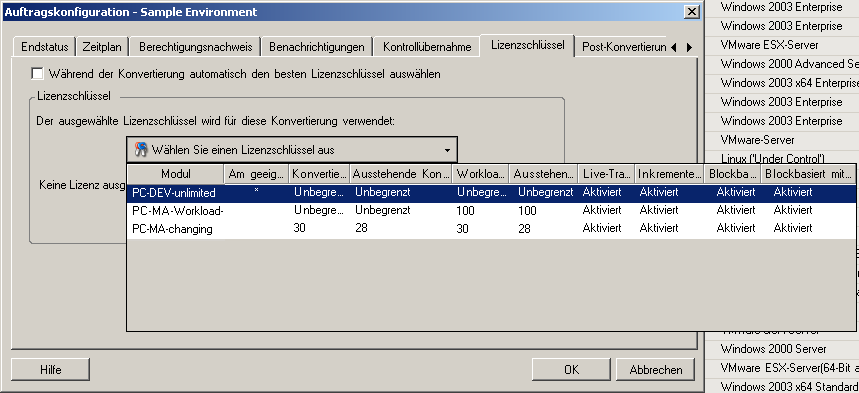
Task: Select the PC-MA-Workload license row
Action: click(491, 210)
